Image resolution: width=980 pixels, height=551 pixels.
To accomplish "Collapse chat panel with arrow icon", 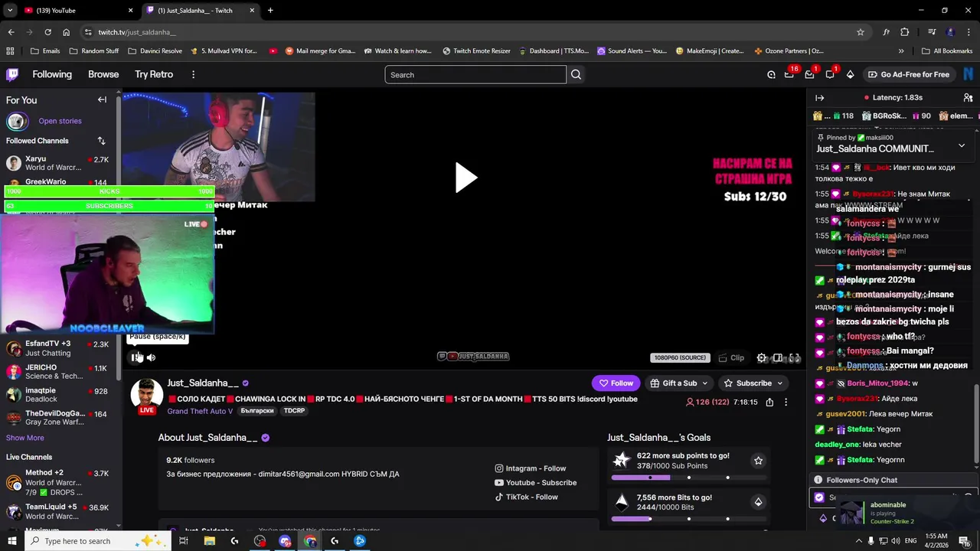I will pos(819,98).
